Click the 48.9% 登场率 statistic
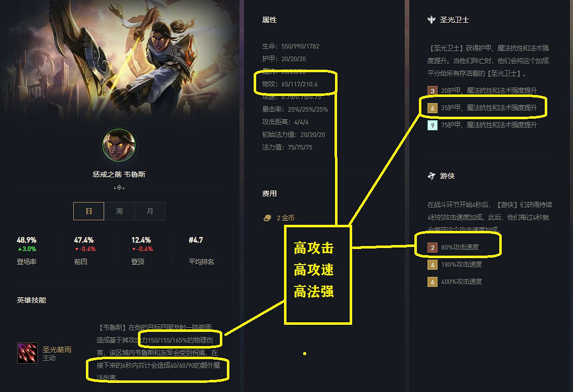 [27, 250]
